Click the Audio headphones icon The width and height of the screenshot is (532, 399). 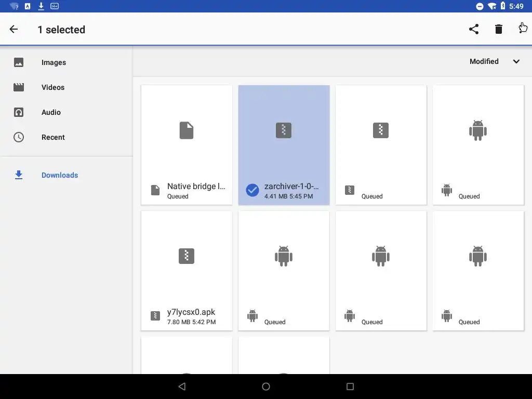point(19,112)
